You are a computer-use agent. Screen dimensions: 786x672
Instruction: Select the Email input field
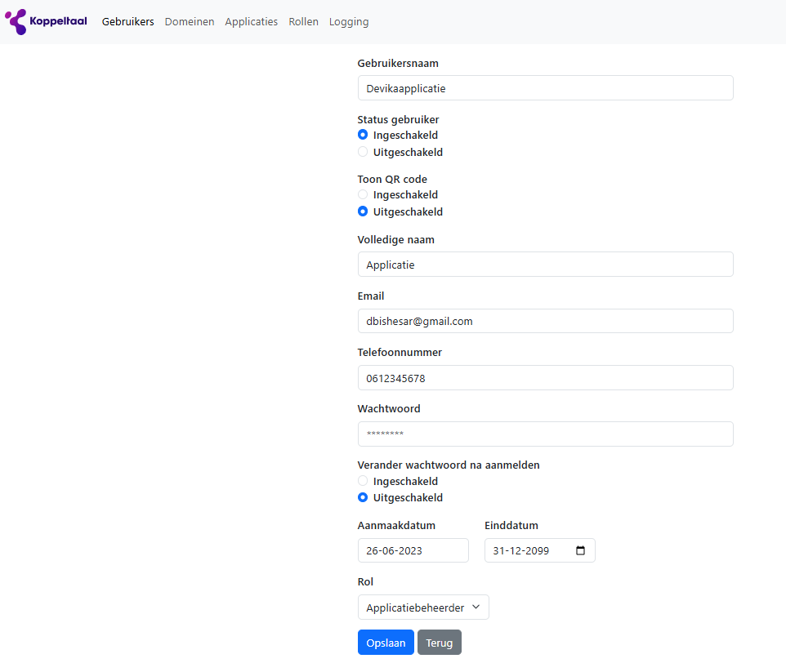[545, 321]
